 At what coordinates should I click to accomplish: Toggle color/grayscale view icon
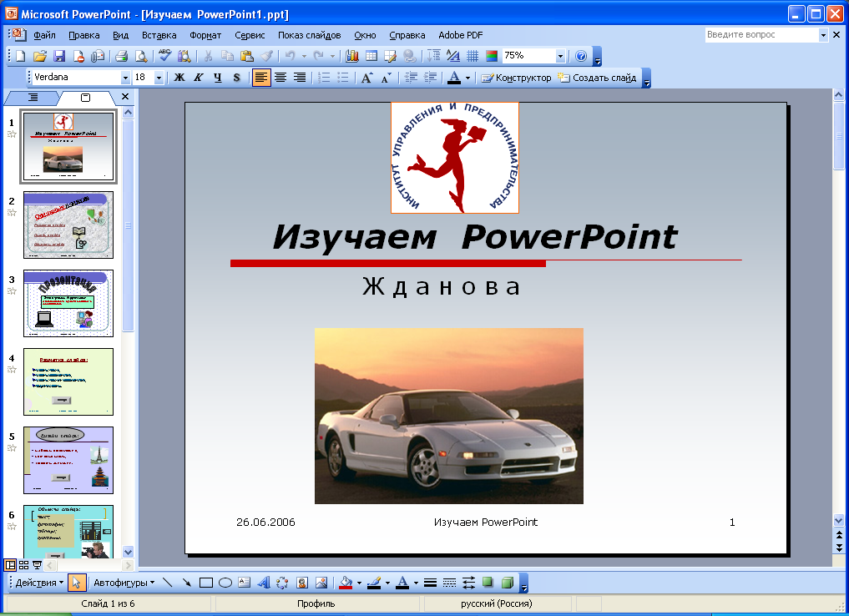(x=492, y=56)
